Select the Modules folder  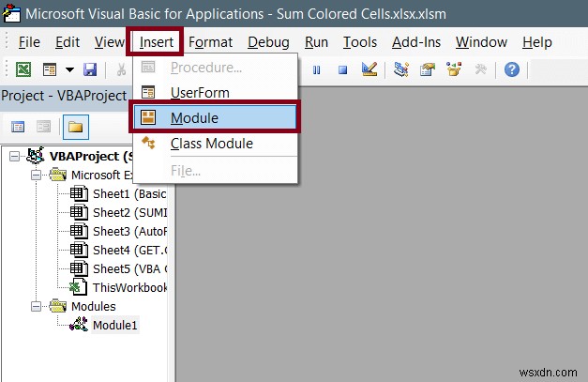pyautogui.click(x=94, y=306)
